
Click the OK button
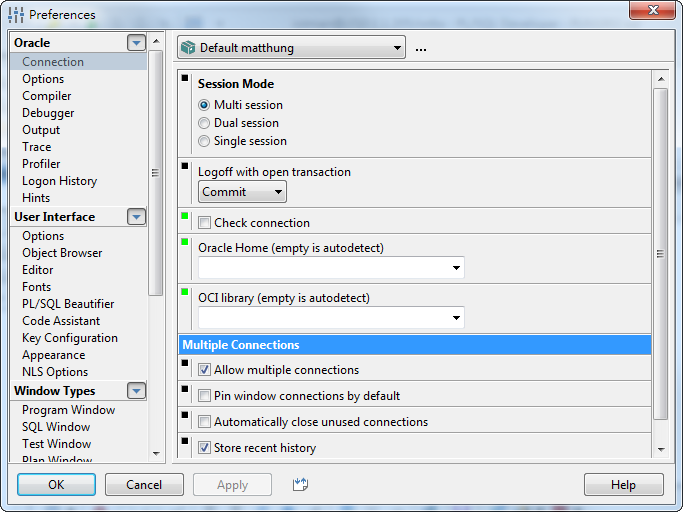click(x=56, y=485)
